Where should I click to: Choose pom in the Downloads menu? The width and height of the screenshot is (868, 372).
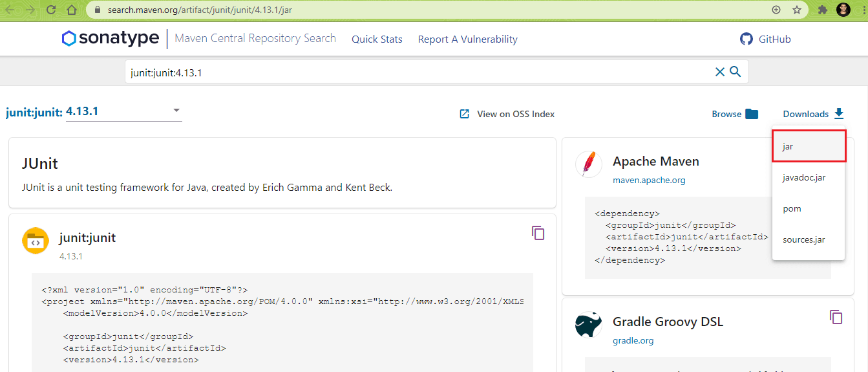792,208
